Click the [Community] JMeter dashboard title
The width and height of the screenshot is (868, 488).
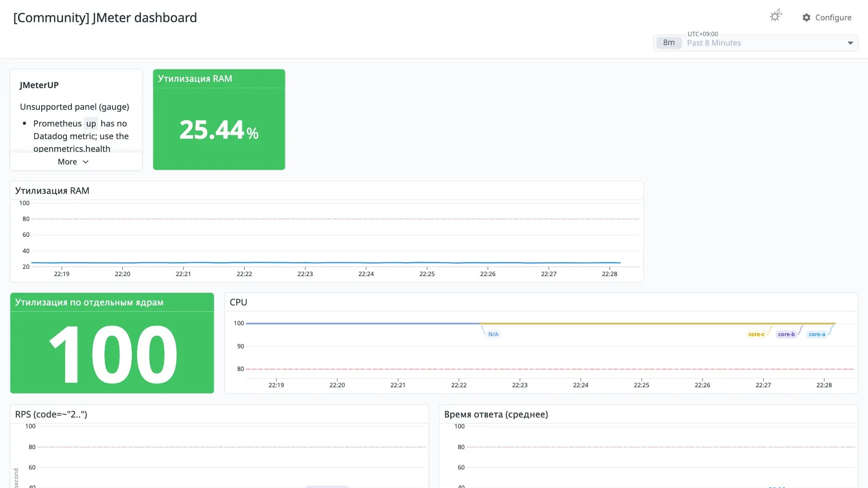[x=105, y=18]
